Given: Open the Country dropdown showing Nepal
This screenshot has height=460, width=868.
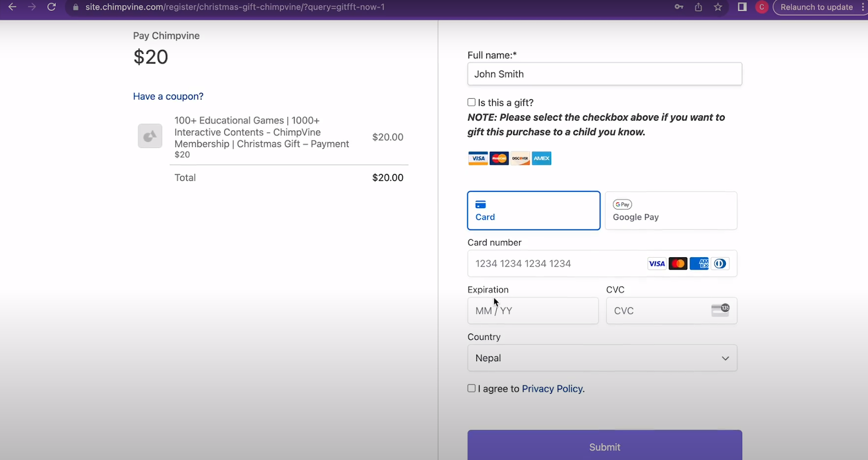Looking at the screenshot, I should pos(602,358).
